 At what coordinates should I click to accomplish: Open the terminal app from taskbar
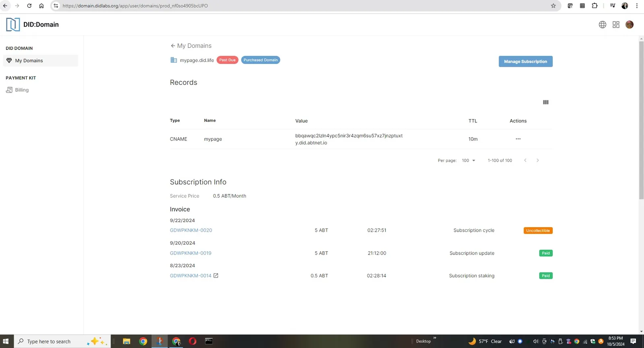pyautogui.click(x=209, y=341)
